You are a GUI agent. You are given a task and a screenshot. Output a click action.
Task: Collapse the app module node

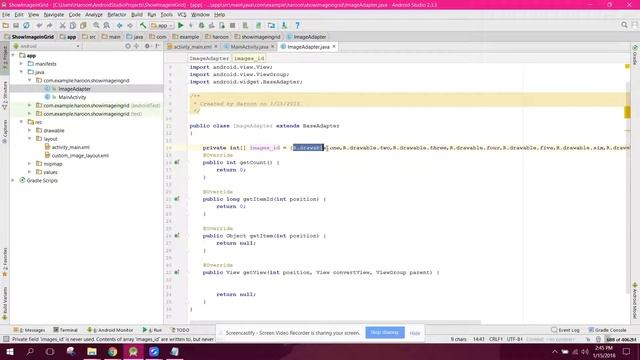(13, 55)
